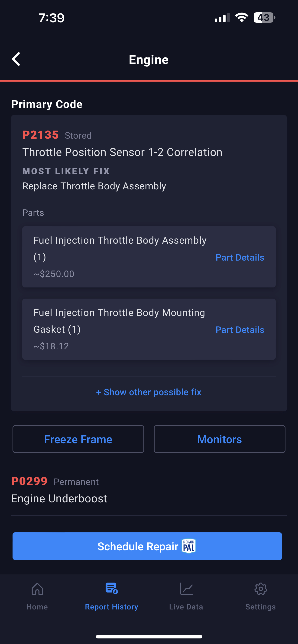Tap the P2135 code number
This screenshot has height=644, width=298.
(x=41, y=135)
